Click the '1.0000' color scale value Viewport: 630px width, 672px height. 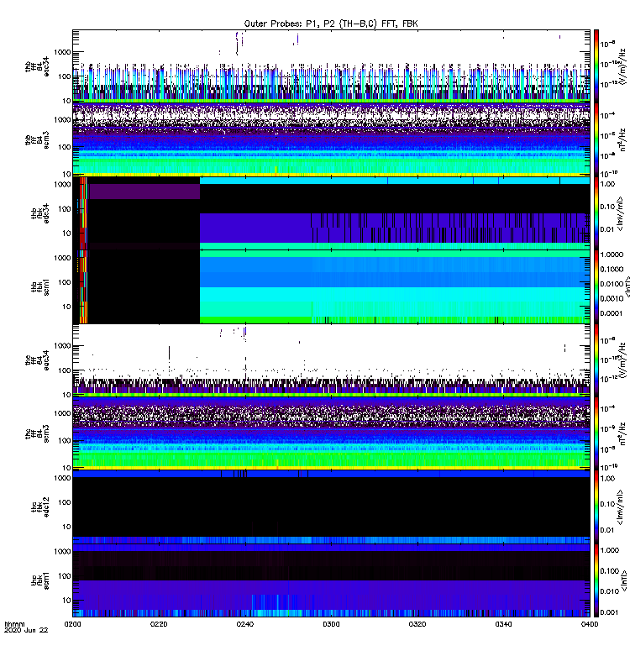(612, 255)
